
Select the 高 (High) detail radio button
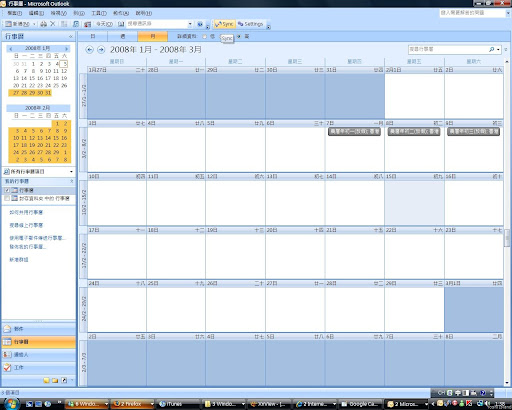coord(239,36)
